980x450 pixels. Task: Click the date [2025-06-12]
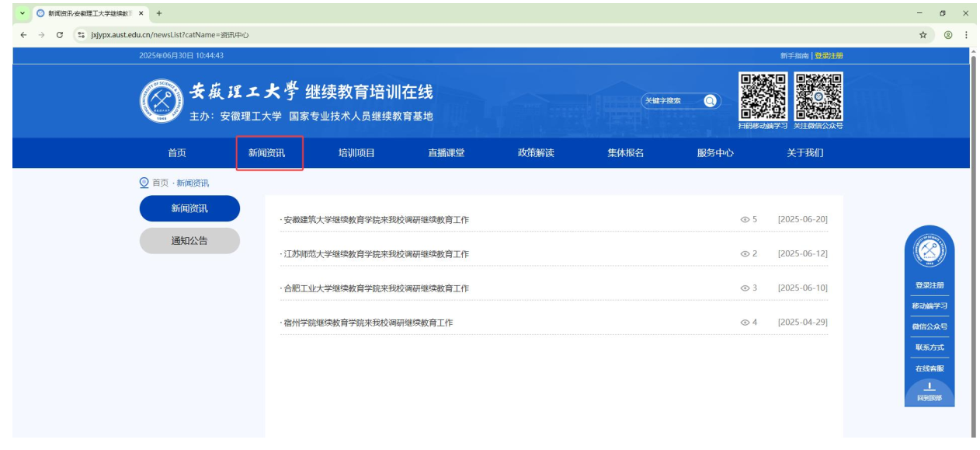click(x=803, y=254)
